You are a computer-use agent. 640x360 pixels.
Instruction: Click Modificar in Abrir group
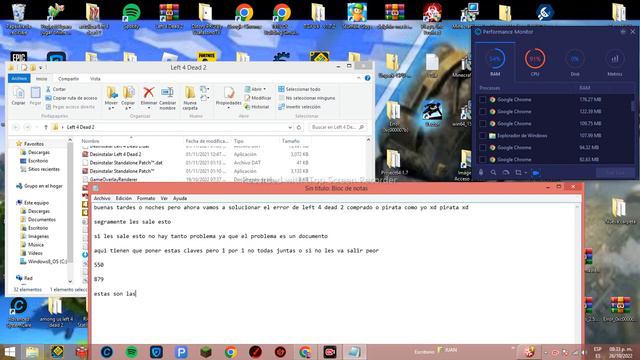coord(258,98)
